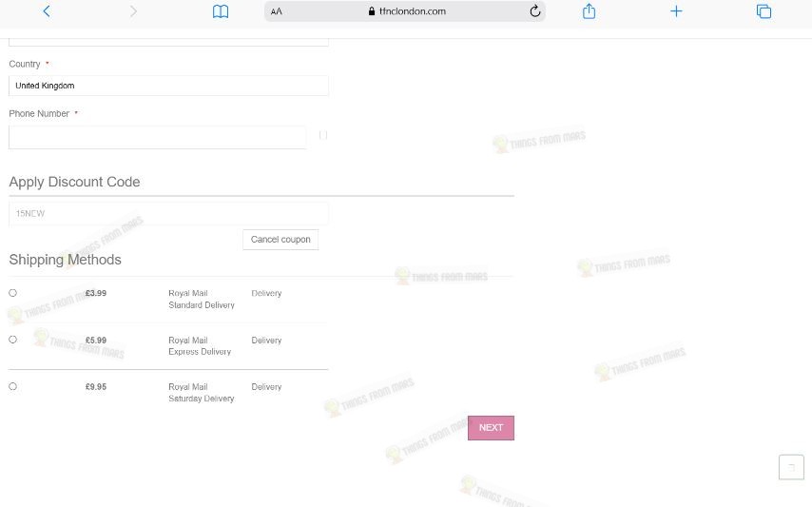Tap the Safari forward arrow
The image size is (812, 507).
pos(134,11)
